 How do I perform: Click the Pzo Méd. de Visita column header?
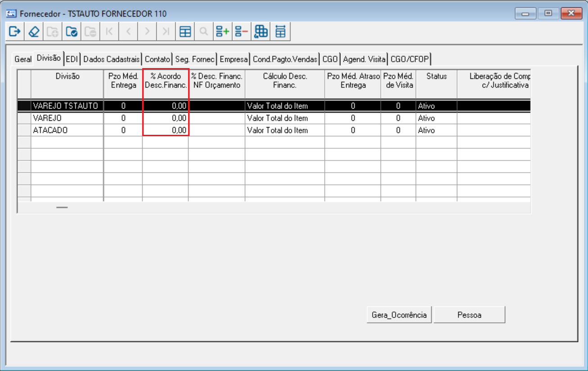pyautogui.click(x=398, y=84)
